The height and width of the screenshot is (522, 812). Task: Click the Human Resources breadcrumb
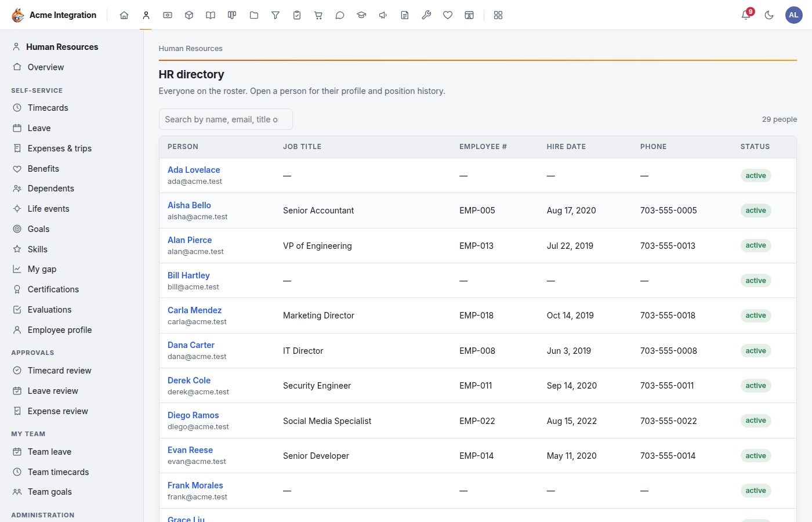191,49
